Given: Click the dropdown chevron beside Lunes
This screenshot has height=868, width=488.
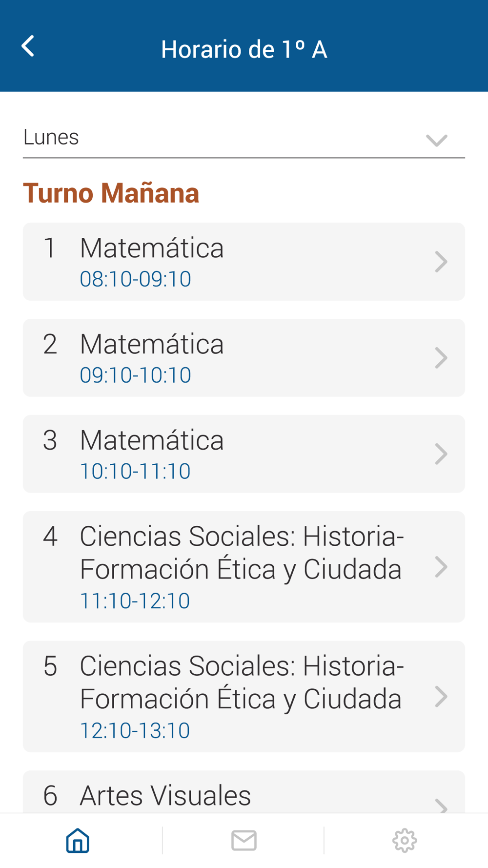Looking at the screenshot, I should [436, 141].
